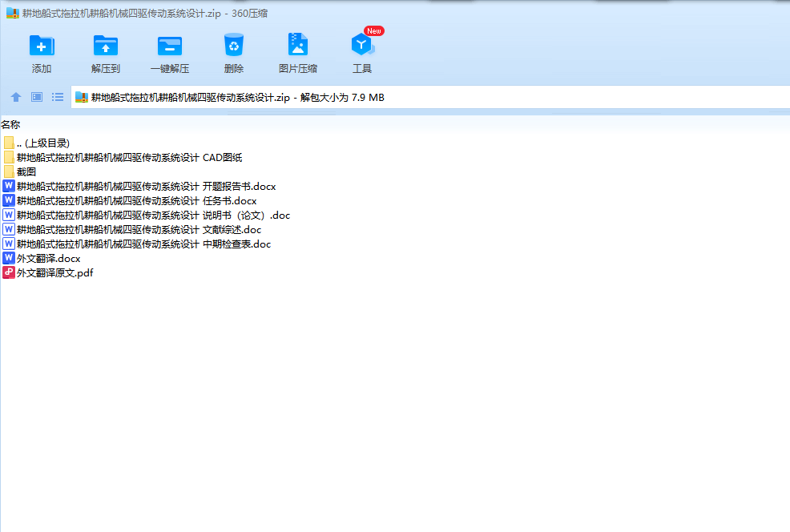Select the CAD图纸 folder
Viewport: 790px width, 532px height.
(123, 158)
